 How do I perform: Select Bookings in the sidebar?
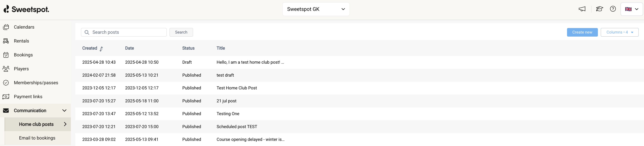point(23,55)
